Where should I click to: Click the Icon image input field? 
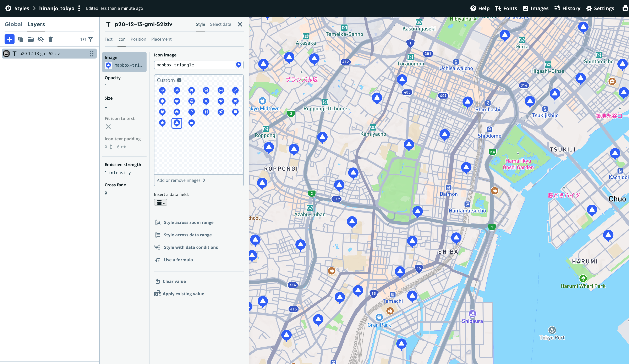coord(195,65)
